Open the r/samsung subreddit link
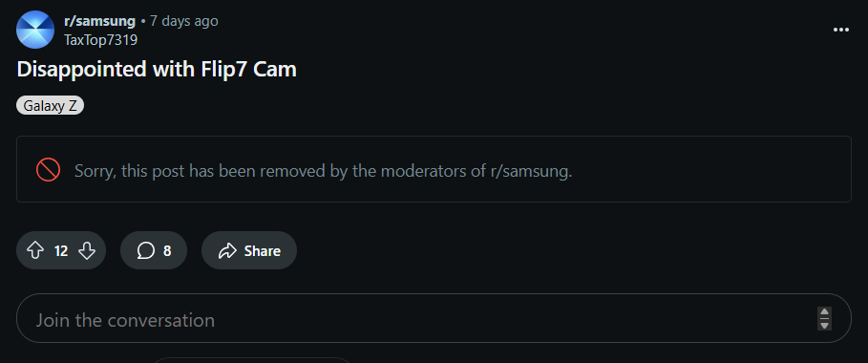This screenshot has width=868, height=363. [x=99, y=21]
